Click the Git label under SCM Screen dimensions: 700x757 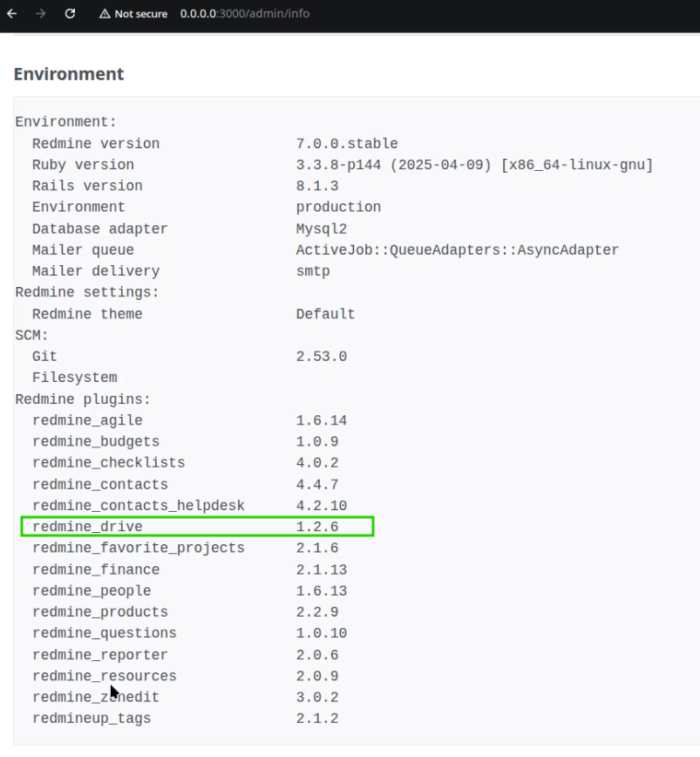click(44, 357)
